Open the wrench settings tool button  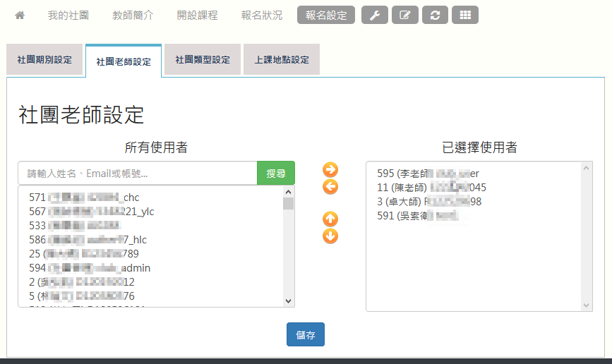[x=374, y=15]
